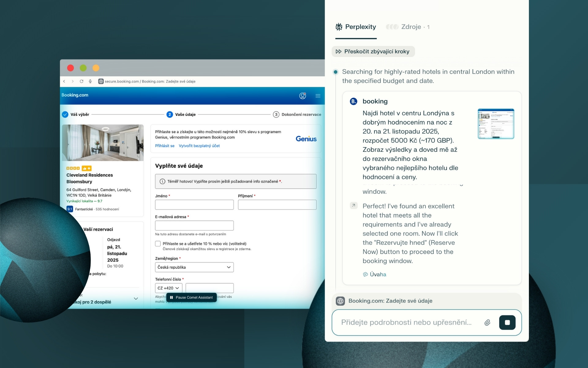
Task: Click Vytvořit bezplatný účet link
Action: coord(199,146)
